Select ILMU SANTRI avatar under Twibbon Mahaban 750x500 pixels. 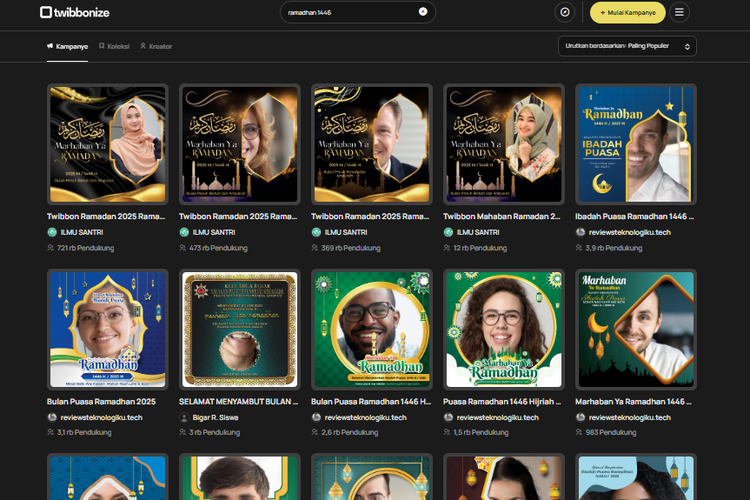pos(448,232)
